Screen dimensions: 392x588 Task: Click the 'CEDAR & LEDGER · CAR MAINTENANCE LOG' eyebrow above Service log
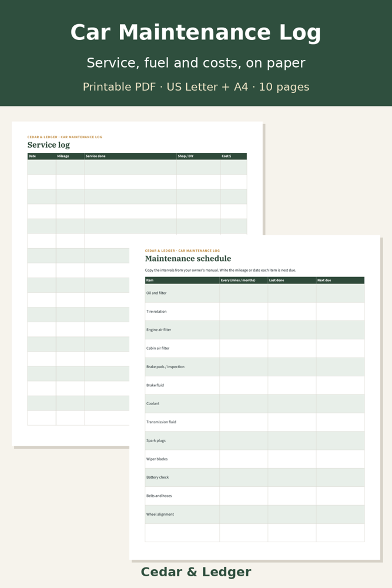tap(65, 137)
